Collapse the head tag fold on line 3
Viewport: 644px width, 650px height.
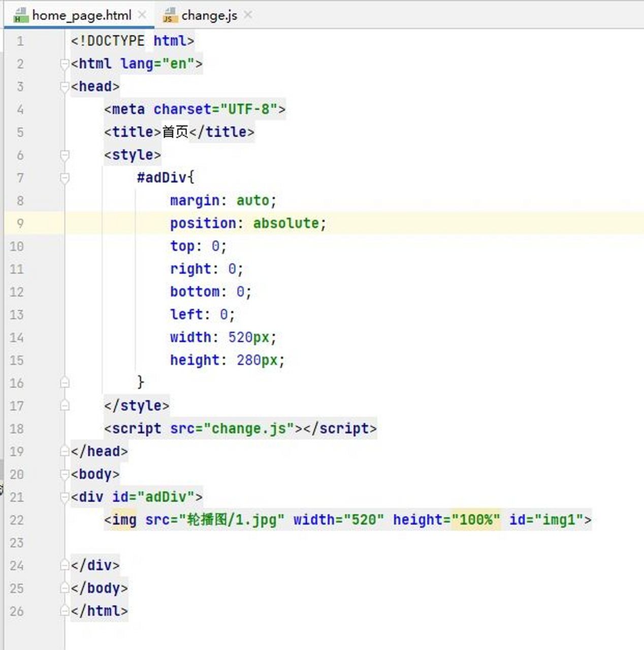(65, 87)
